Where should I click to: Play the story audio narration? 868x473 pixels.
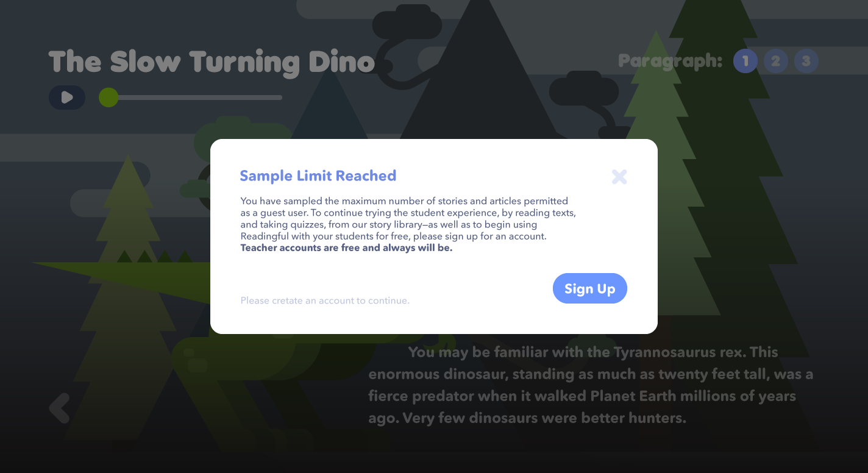(67, 98)
